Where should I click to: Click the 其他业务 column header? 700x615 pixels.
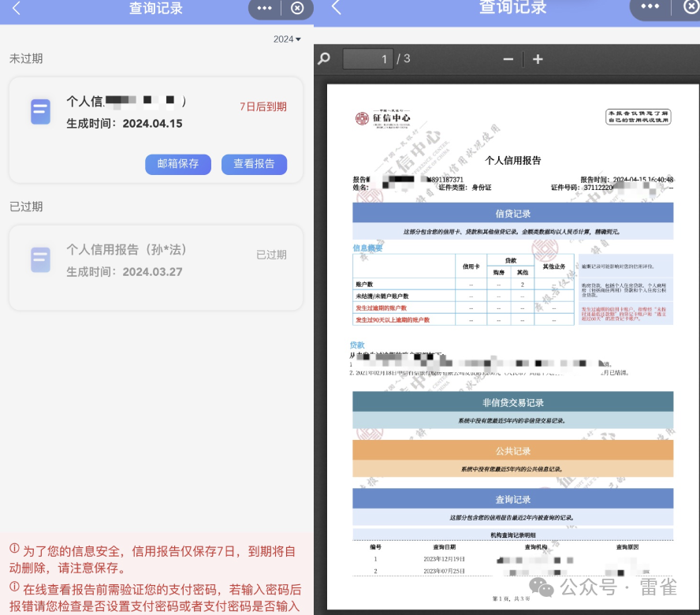tap(553, 266)
